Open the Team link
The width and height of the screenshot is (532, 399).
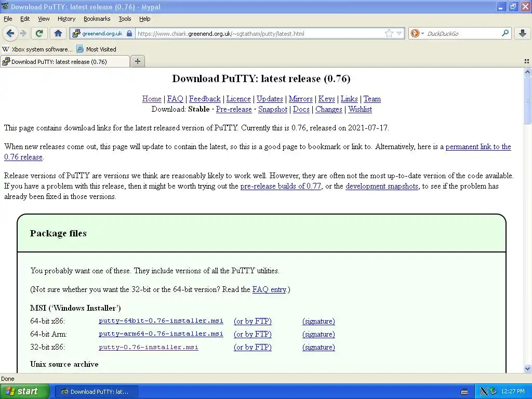click(372, 99)
